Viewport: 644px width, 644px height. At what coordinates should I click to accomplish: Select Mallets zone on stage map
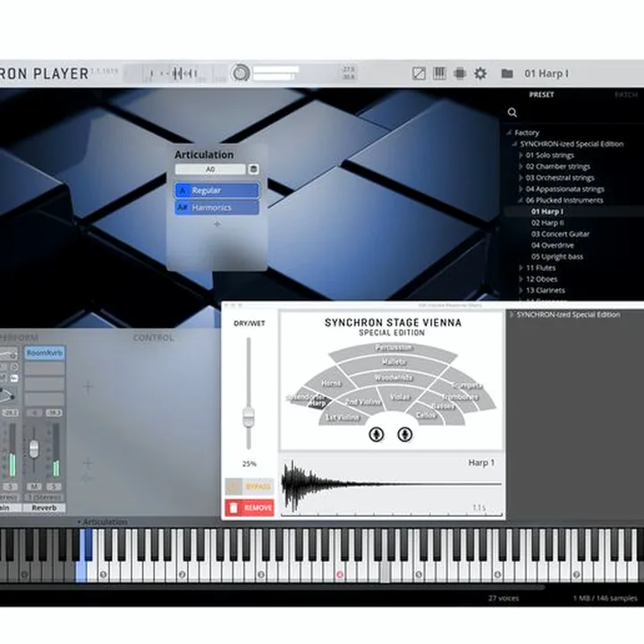click(x=394, y=362)
